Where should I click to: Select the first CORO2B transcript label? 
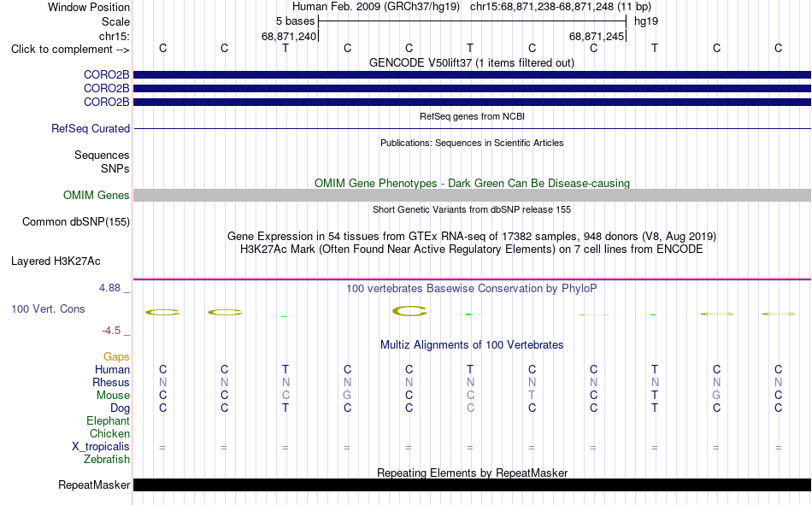coord(106,74)
